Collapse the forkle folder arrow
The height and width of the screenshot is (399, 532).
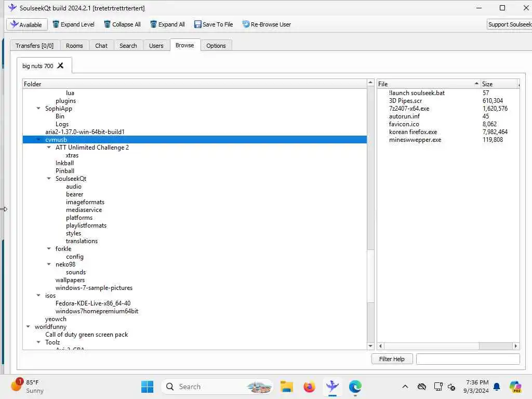(49, 249)
